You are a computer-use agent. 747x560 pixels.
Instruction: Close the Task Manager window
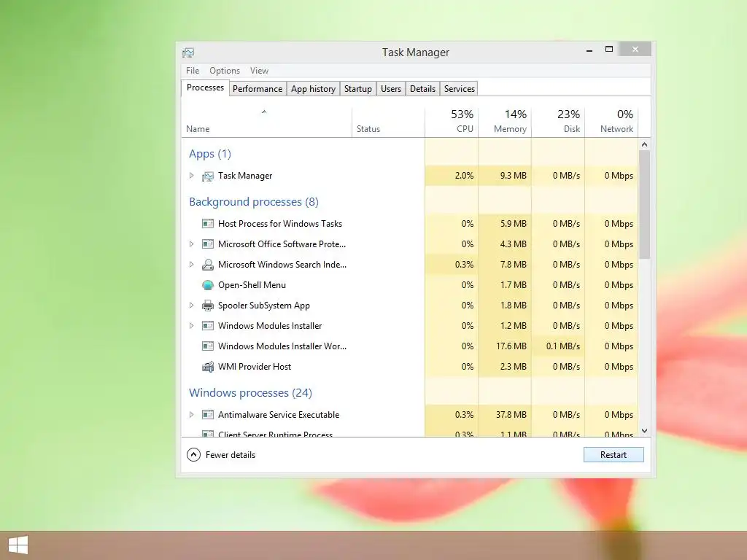tap(635, 49)
